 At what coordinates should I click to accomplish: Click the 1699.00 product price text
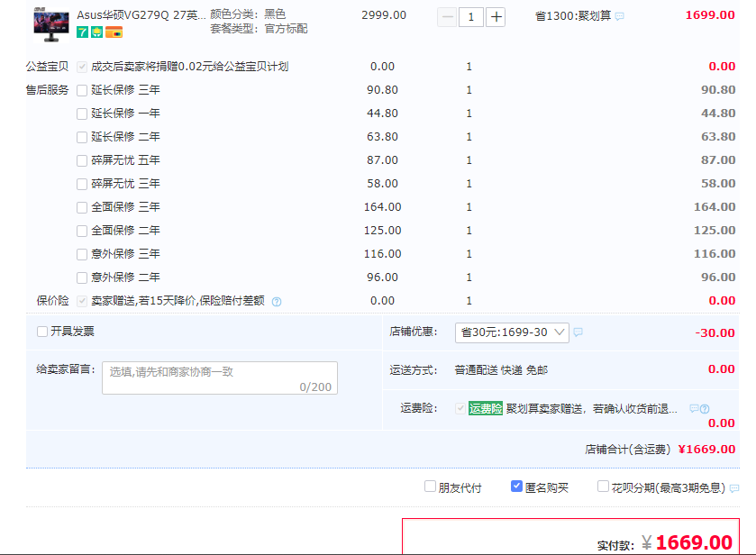pyautogui.click(x=710, y=15)
